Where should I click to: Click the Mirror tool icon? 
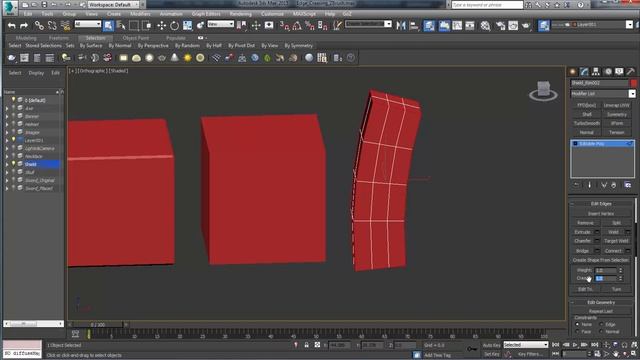[x=401, y=26]
